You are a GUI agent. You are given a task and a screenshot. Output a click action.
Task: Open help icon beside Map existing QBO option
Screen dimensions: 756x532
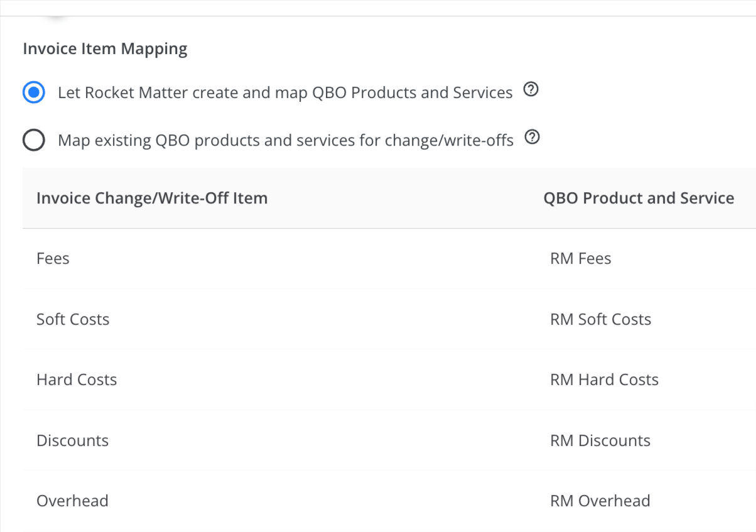[x=532, y=138]
